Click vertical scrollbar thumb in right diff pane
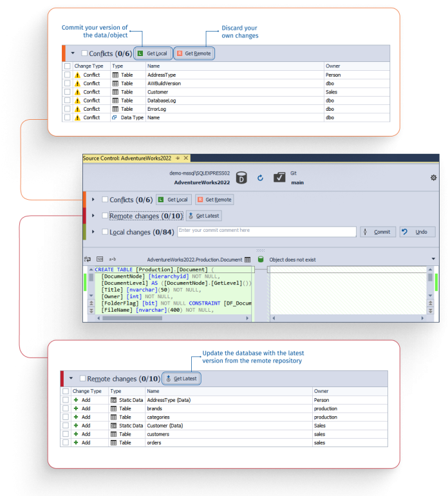The image size is (448, 496). coord(430,278)
